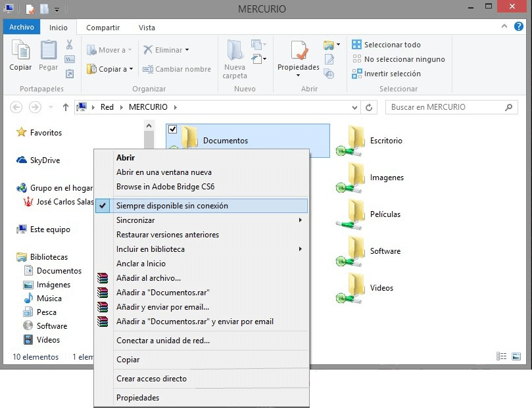
Task: Select Conectar a unidad de red
Action: tap(163, 341)
